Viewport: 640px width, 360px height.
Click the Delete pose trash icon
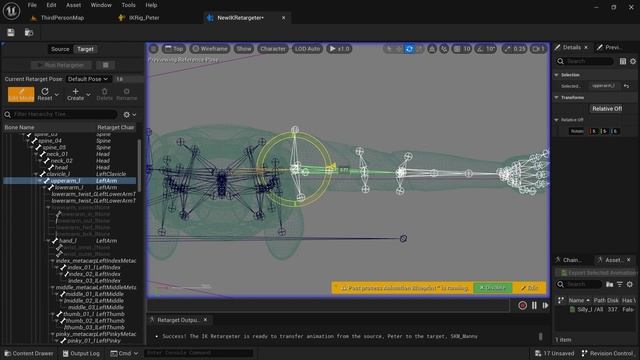click(104, 91)
